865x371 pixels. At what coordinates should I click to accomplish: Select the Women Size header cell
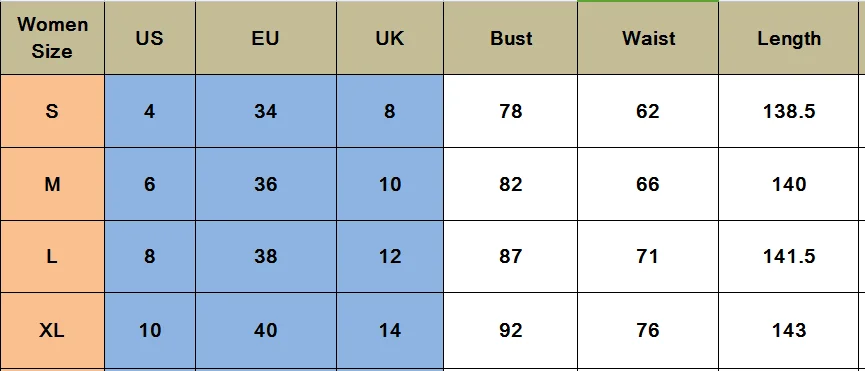52,38
